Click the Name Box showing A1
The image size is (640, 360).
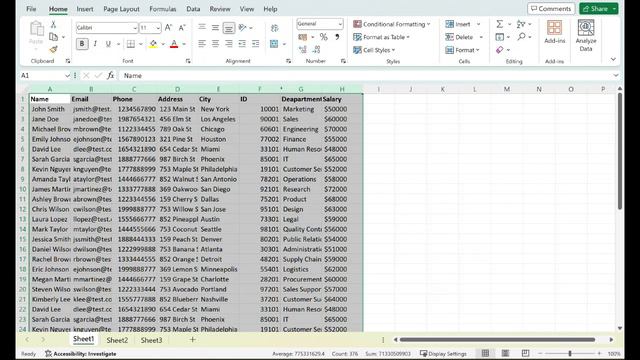tap(45, 76)
